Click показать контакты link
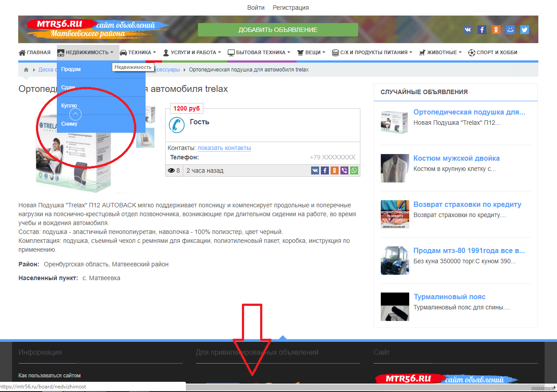The height and width of the screenshot is (392, 557). (x=225, y=148)
